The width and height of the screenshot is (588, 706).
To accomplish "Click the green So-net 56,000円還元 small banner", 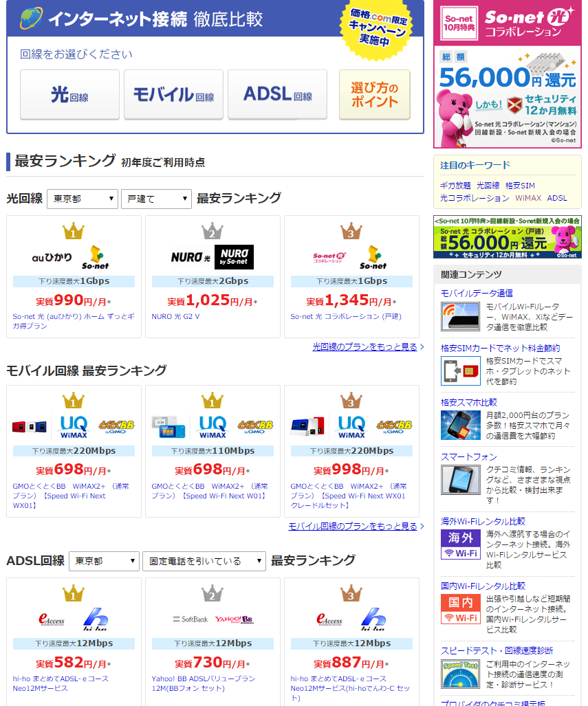I will (508, 237).
